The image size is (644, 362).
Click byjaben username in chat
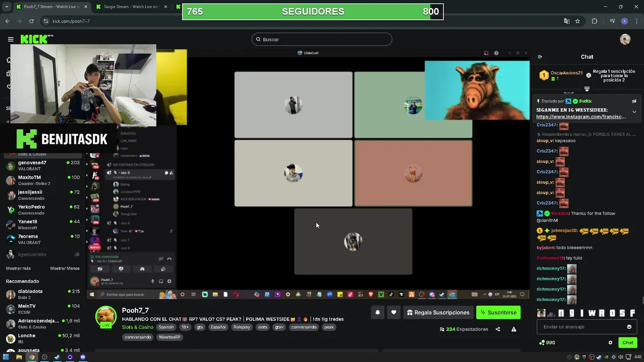(x=545, y=247)
